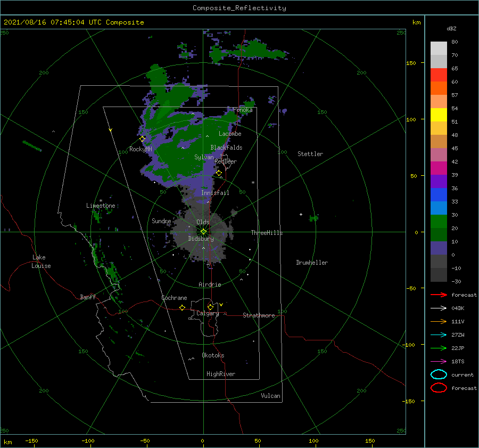Click the yellow diamond marker near RedDeer
479x448 pixels.
(219, 173)
